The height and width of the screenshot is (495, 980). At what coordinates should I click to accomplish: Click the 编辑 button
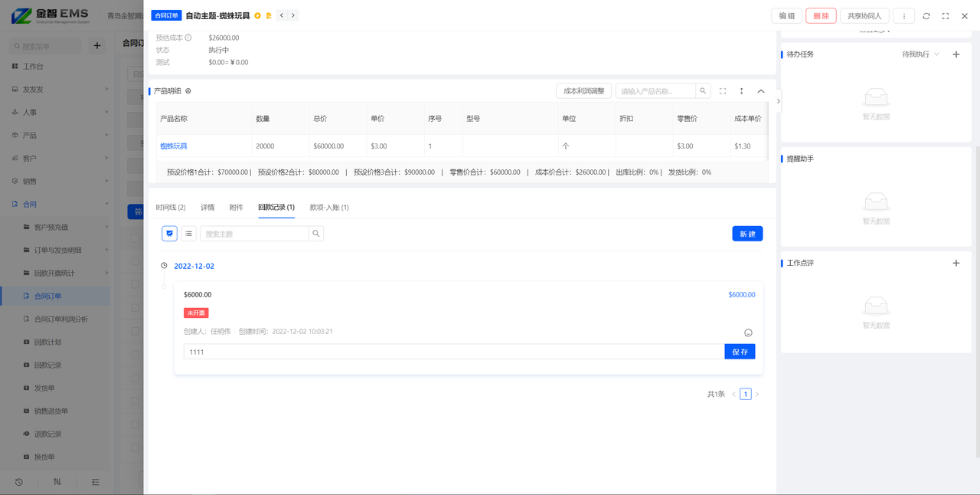[x=787, y=16]
